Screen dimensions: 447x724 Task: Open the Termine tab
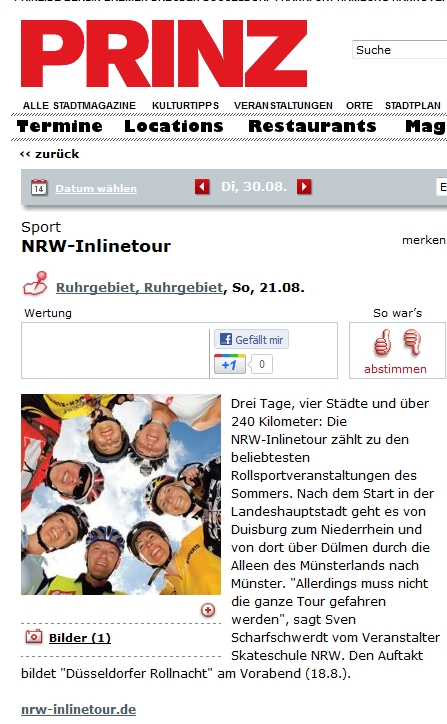pyautogui.click(x=60, y=126)
